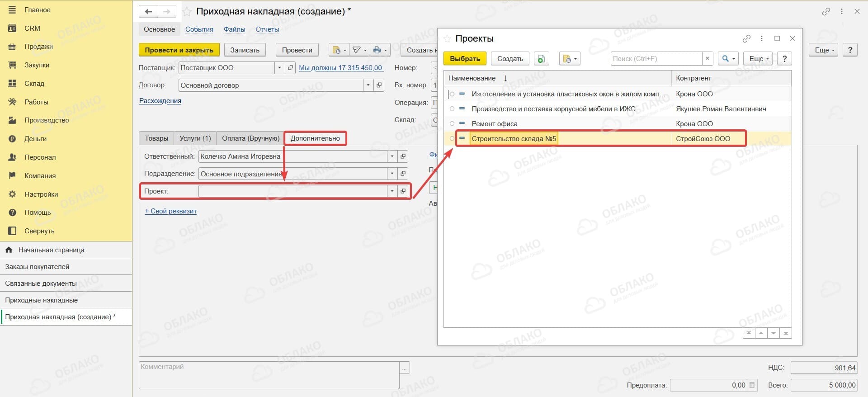Open the Еще menu in Проекты dialog
Screen dimensions: 868x397
coord(759,59)
